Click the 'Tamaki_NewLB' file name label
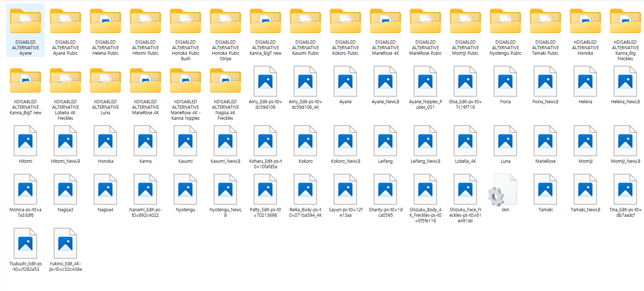 coord(585,210)
